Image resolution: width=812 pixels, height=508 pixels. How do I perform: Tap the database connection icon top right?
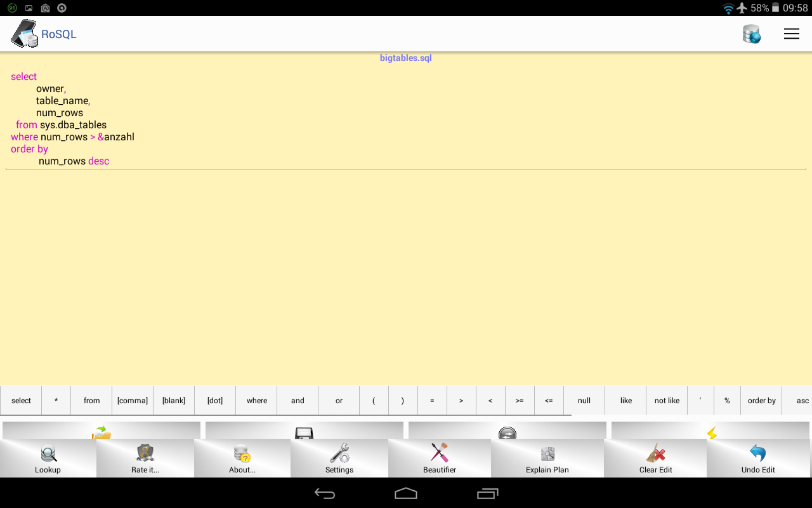[751, 34]
